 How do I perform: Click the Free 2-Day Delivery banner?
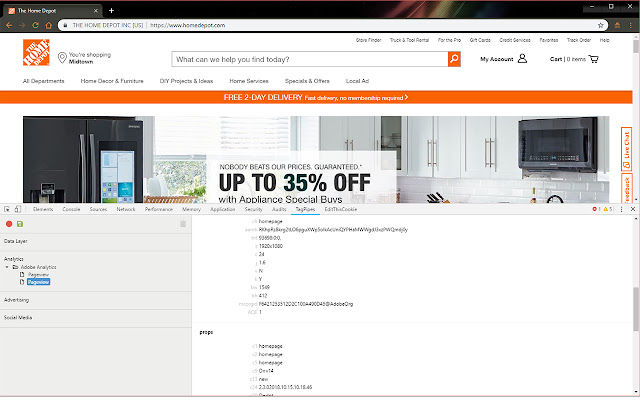316,98
